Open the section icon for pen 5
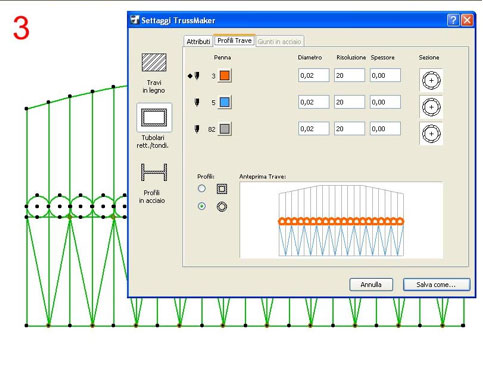The height and width of the screenshot is (368, 483). click(x=431, y=107)
